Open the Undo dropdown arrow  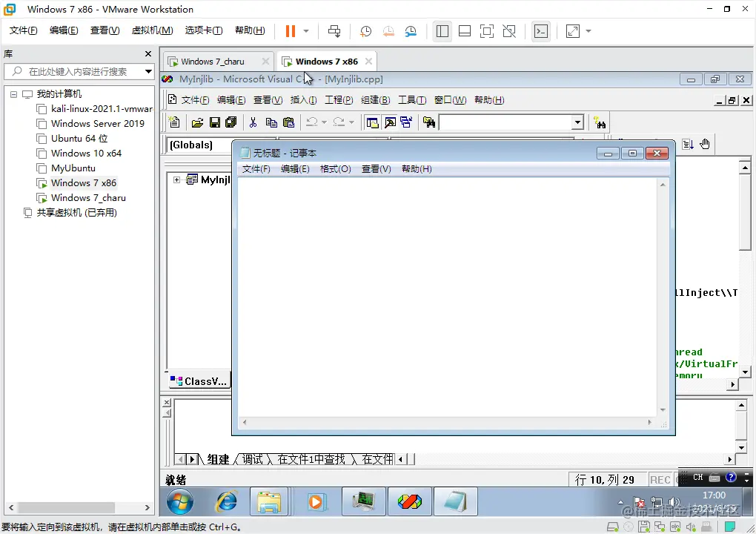pyautogui.click(x=324, y=122)
